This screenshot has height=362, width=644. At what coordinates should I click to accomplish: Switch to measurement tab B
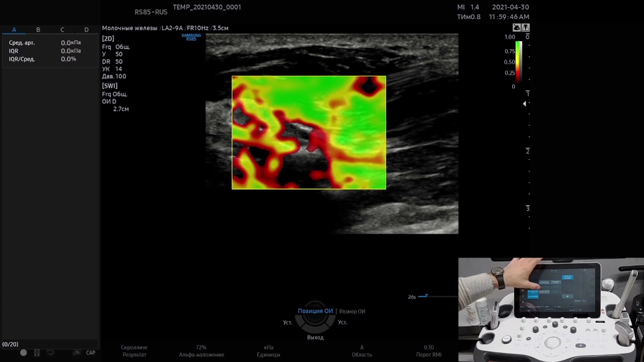(38, 30)
